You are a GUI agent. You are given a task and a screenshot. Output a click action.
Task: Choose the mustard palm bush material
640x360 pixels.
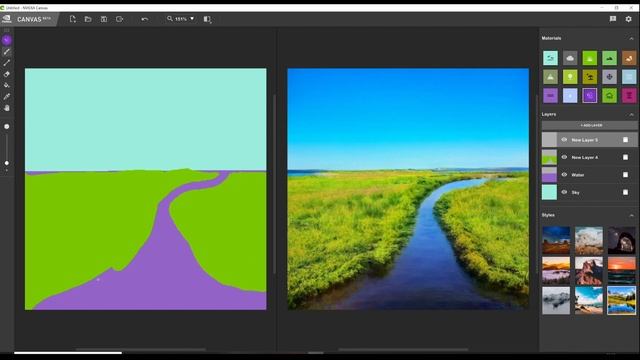tap(589, 77)
